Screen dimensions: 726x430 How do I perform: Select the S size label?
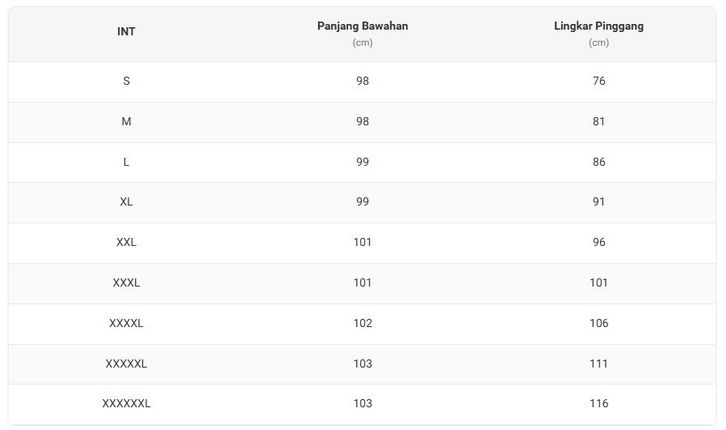126,81
